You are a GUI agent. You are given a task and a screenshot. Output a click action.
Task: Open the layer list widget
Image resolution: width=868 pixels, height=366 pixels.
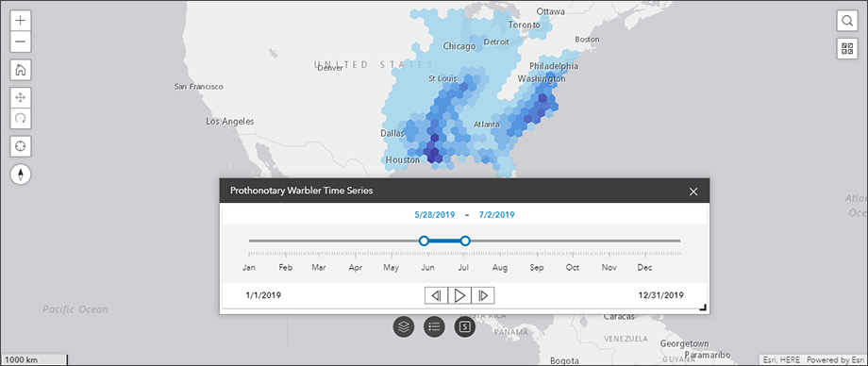(404, 326)
